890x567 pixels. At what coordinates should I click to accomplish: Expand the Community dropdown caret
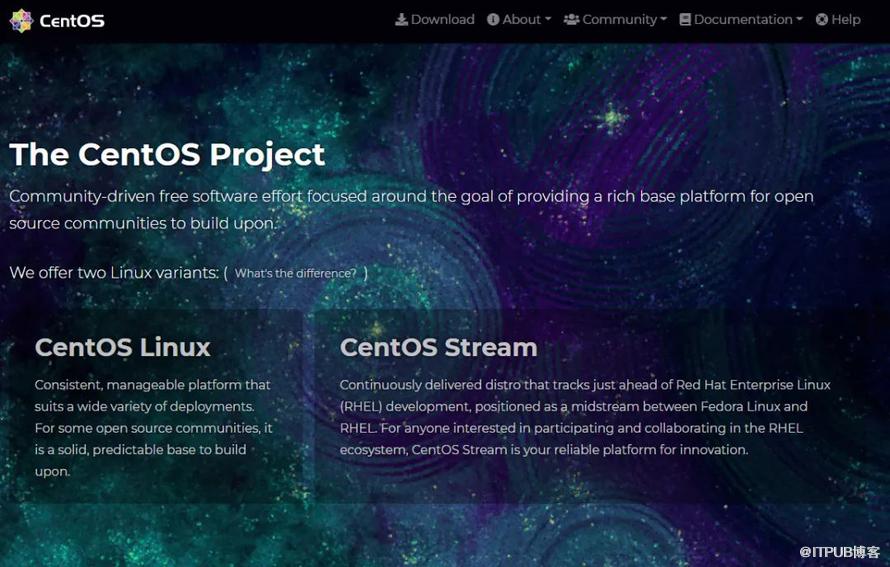664,19
